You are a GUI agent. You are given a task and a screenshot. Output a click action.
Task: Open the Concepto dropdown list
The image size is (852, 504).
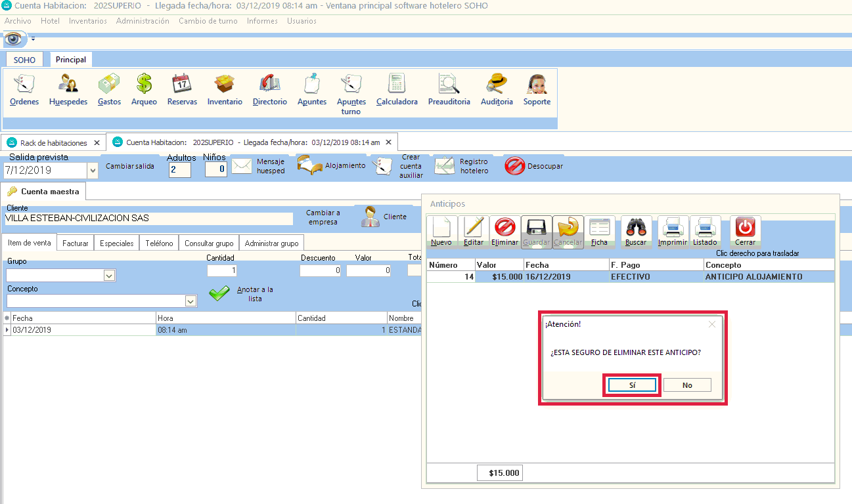point(191,301)
